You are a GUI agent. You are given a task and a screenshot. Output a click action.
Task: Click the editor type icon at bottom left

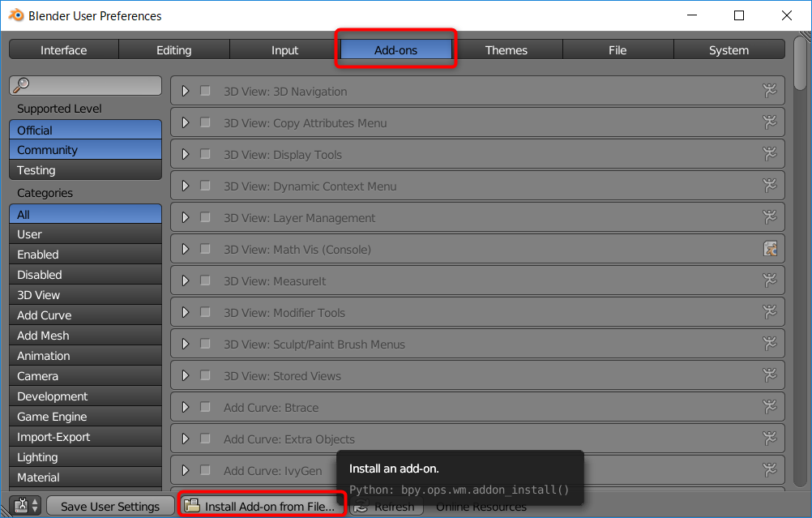(x=22, y=506)
